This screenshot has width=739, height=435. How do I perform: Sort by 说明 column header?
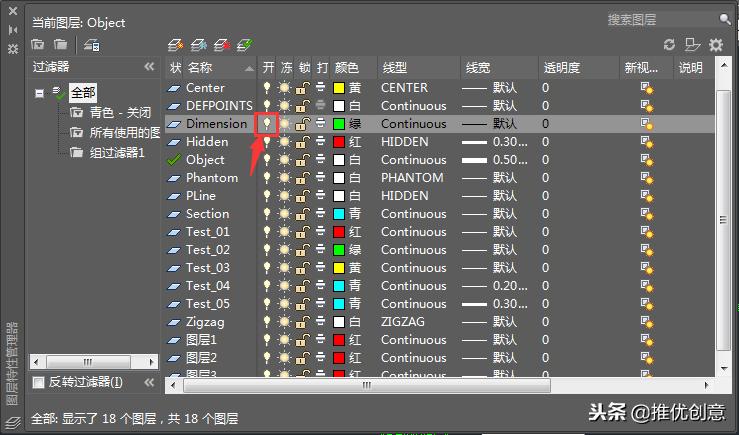(694, 68)
